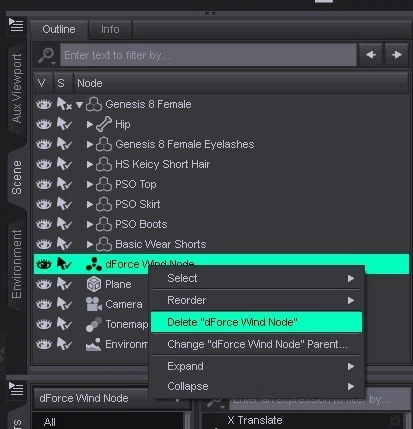Toggle selectability arrow for dForce Wind Node
Image resolution: width=413 pixels, height=429 pixels.
coord(64,264)
